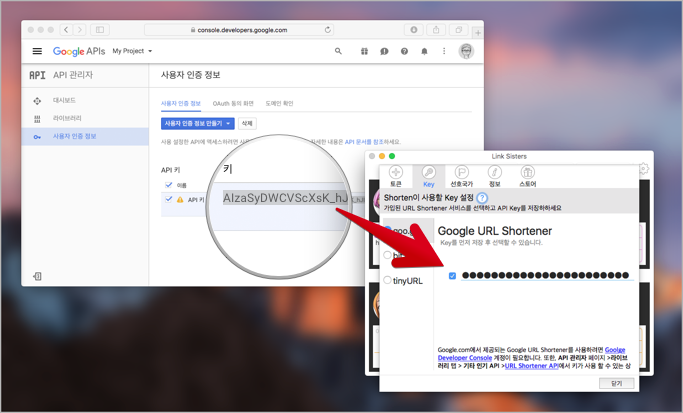Toggle the API 키 row checkbox
Screen dimensions: 683x413
pyautogui.click(x=169, y=199)
